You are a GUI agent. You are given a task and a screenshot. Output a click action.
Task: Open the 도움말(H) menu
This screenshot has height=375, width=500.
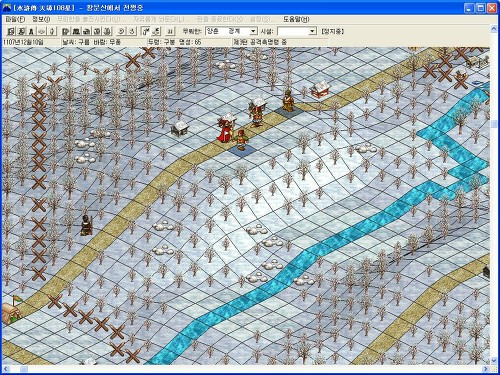click(296, 19)
